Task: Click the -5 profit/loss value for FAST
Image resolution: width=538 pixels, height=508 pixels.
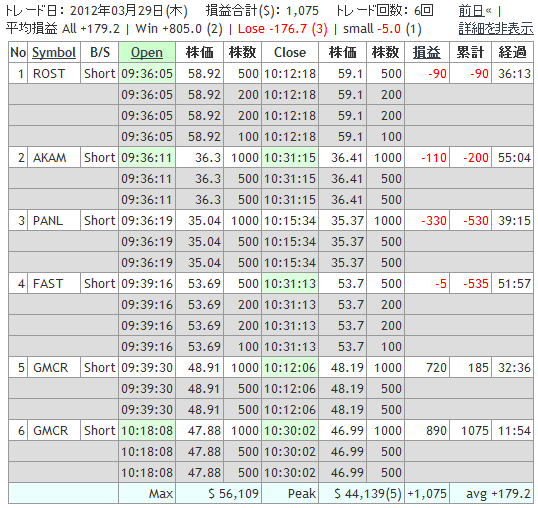Action: point(427,284)
